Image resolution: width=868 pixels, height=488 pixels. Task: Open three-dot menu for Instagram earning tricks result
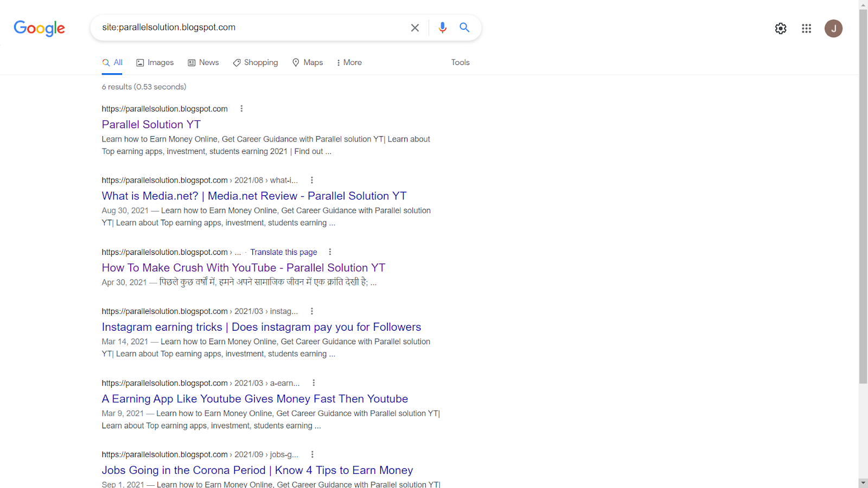(312, 311)
